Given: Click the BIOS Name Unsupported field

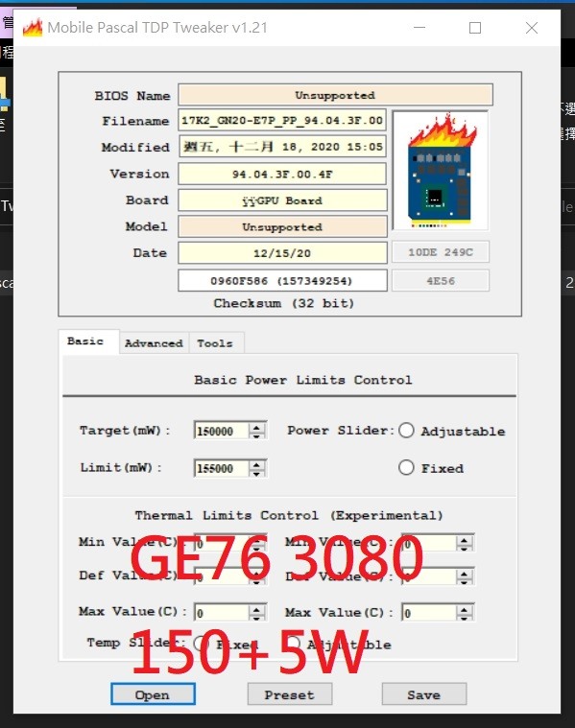Looking at the screenshot, I should point(335,95).
